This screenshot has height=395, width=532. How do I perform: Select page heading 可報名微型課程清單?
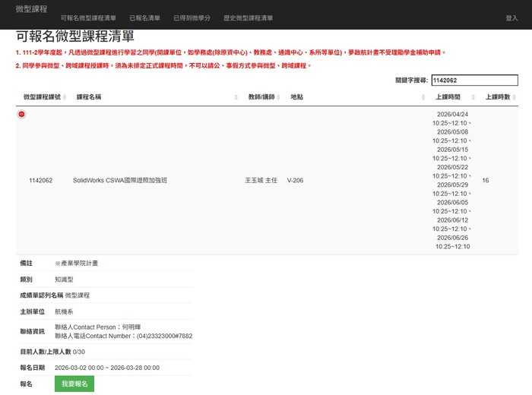pos(75,36)
